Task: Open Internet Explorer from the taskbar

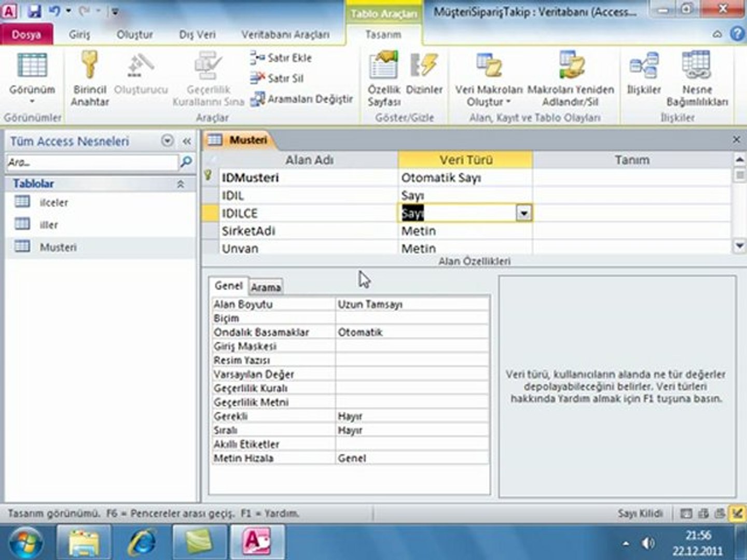Action: coord(142,542)
